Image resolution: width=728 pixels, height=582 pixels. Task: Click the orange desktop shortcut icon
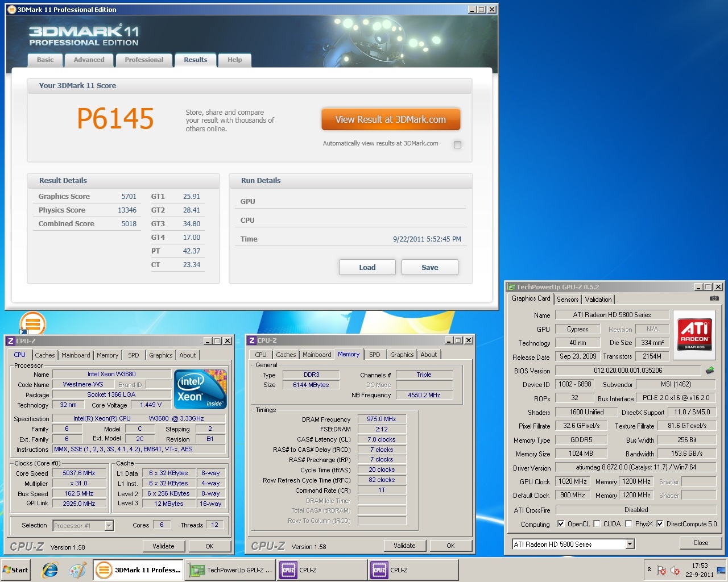32,324
